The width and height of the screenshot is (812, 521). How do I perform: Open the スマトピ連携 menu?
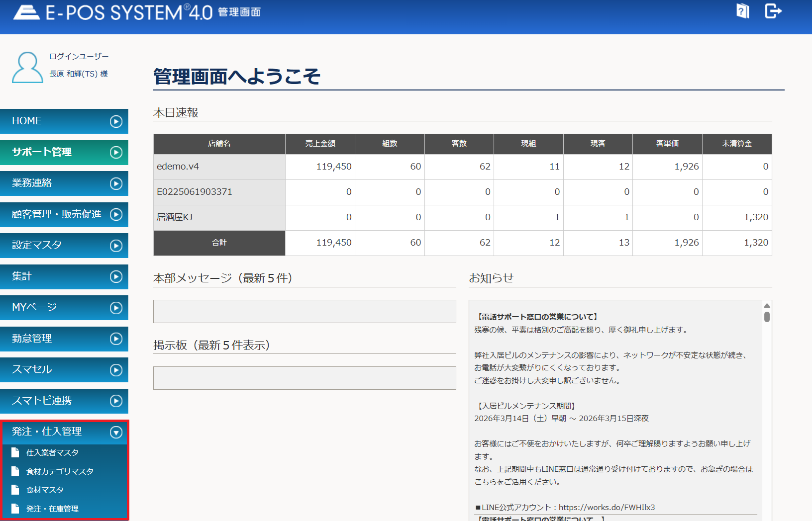click(x=64, y=401)
